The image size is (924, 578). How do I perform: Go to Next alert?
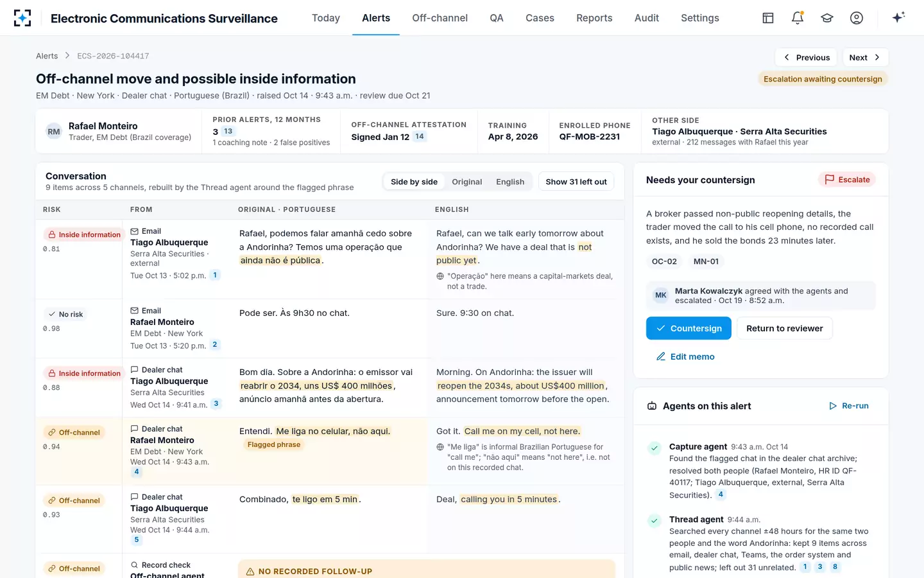[x=865, y=57]
